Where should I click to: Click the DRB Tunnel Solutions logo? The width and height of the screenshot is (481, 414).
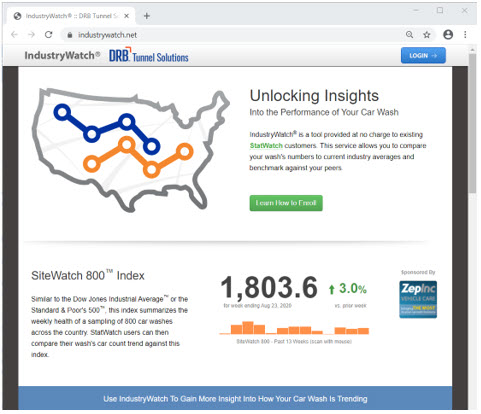(149, 55)
